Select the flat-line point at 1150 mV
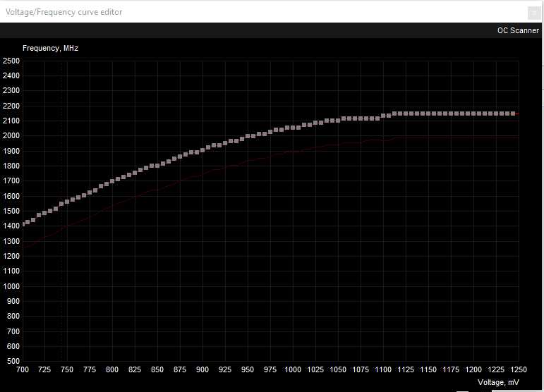 [428, 114]
